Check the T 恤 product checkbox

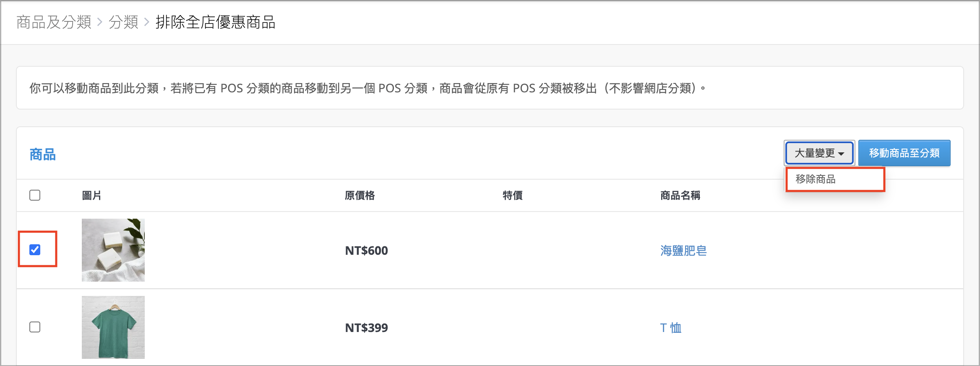[x=35, y=327]
